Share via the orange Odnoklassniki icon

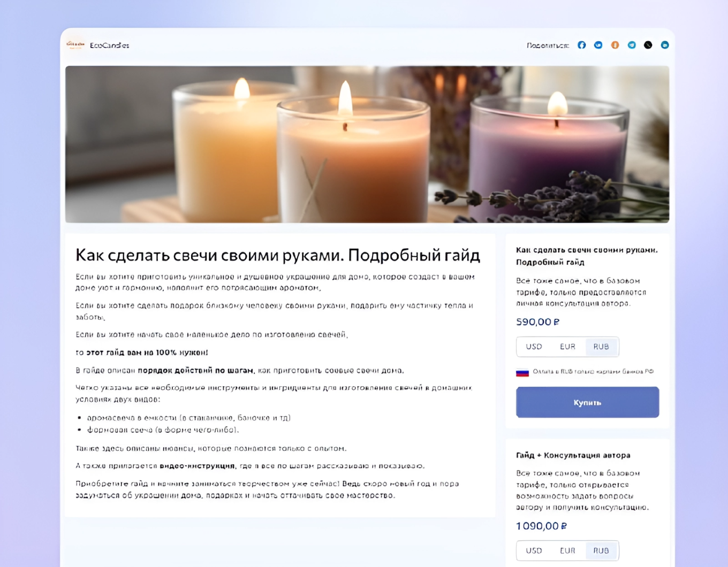tap(615, 45)
